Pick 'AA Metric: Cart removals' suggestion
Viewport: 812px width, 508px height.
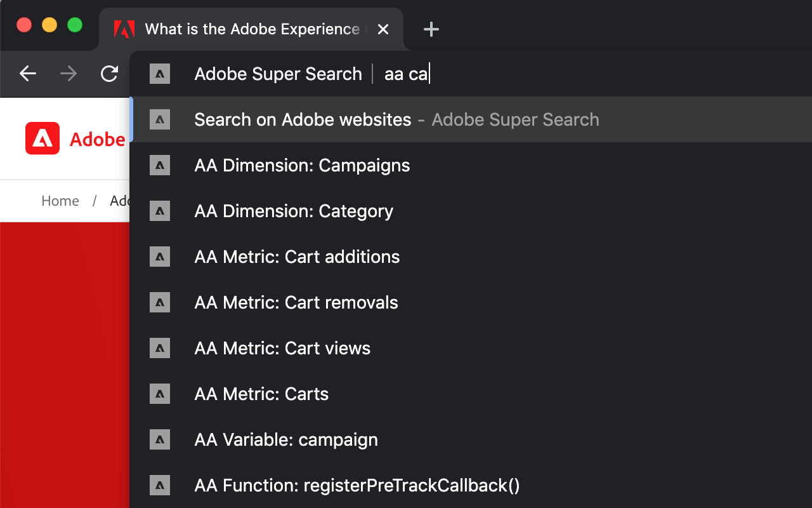(x=471, y=302)
